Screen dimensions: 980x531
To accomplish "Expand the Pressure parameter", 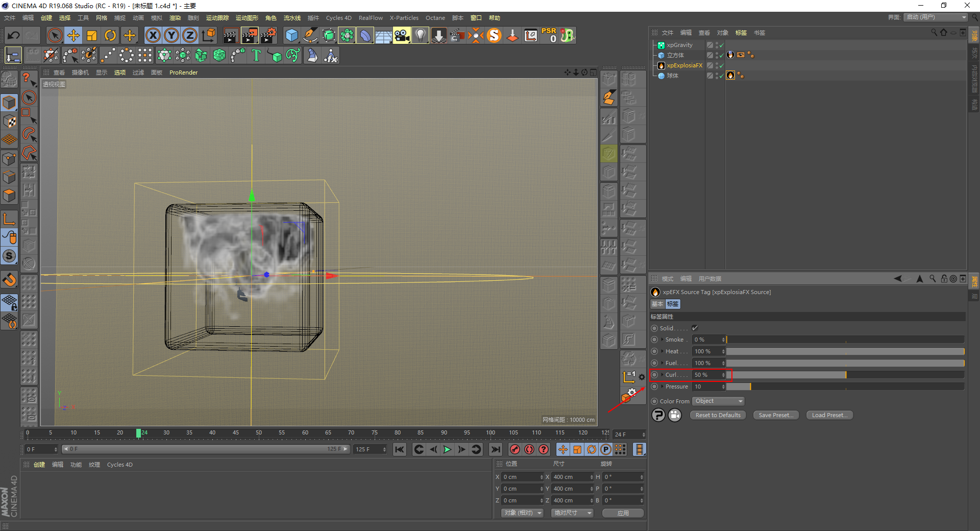I will 662,387.
